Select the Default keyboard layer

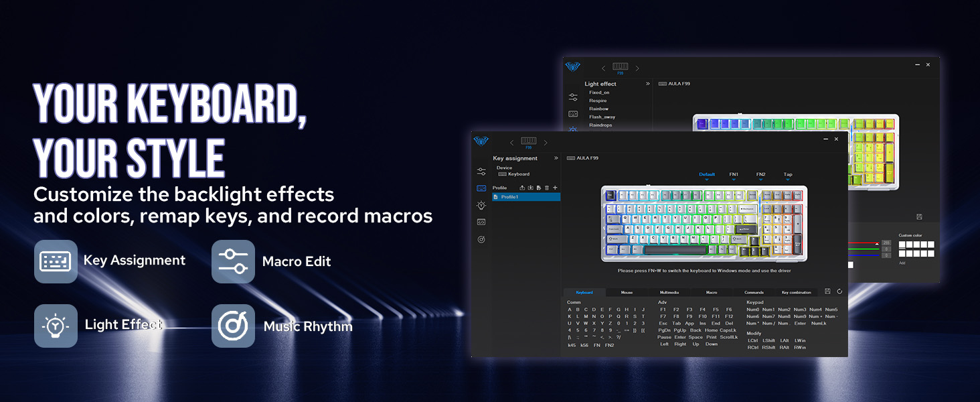707,174
